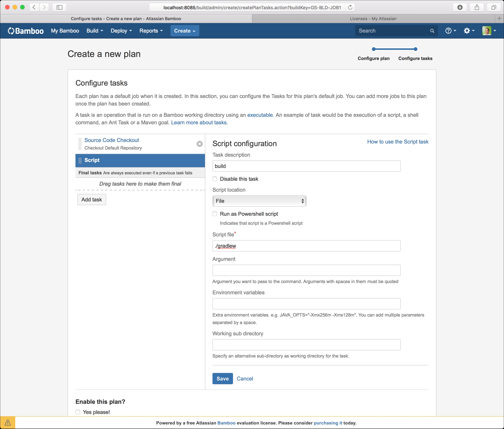
Task: Toggle the Safari sidebar
Action: [59, 7]
